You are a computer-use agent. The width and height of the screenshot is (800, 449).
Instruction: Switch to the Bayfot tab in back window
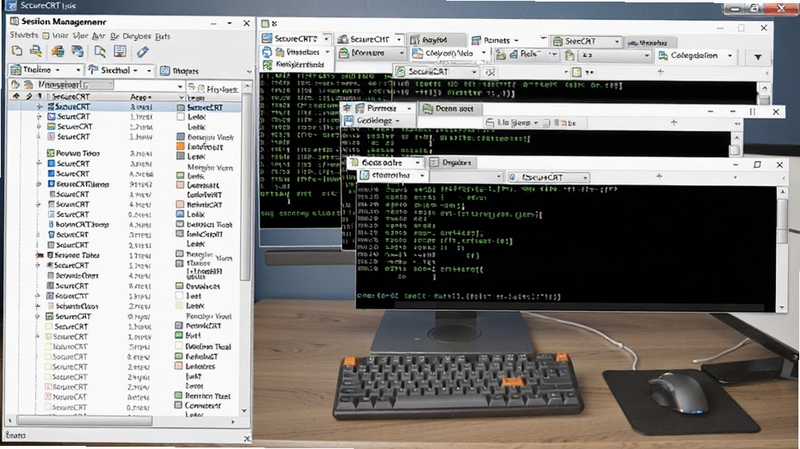point(436,39)
